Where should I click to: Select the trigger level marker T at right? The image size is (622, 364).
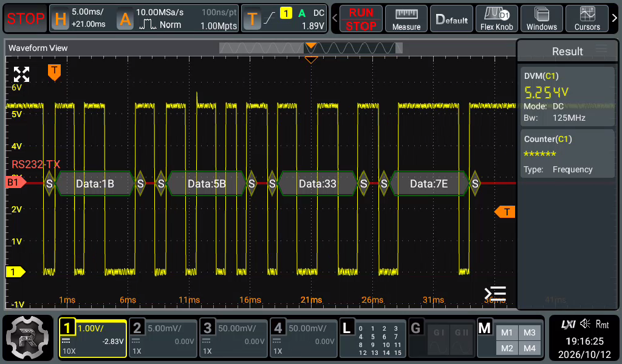click(505, 212)
